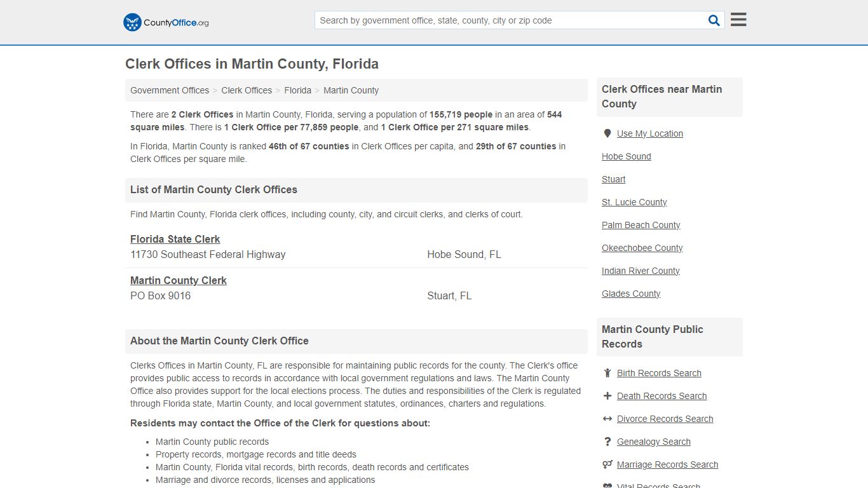Viewport: 868px width, 488px height.
Task: Click the List of Martin County Clerk Offices heading
Action: [214, 189]
